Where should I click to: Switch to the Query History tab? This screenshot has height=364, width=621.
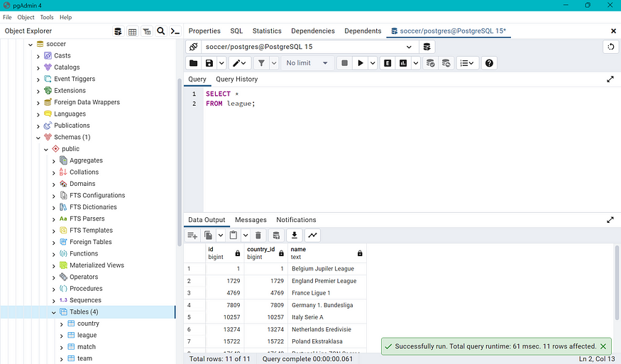237,79
